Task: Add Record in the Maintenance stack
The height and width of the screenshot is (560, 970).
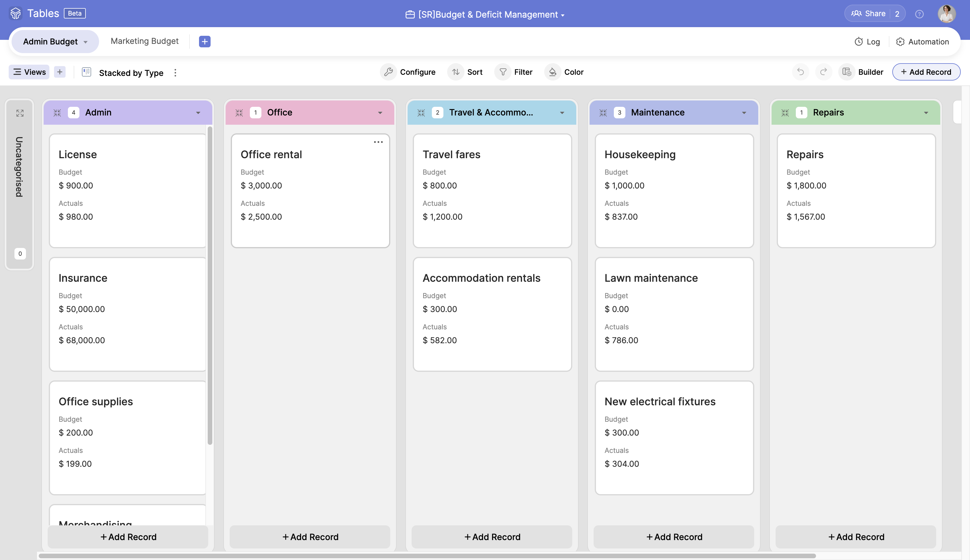Action: tap(674, 537)
